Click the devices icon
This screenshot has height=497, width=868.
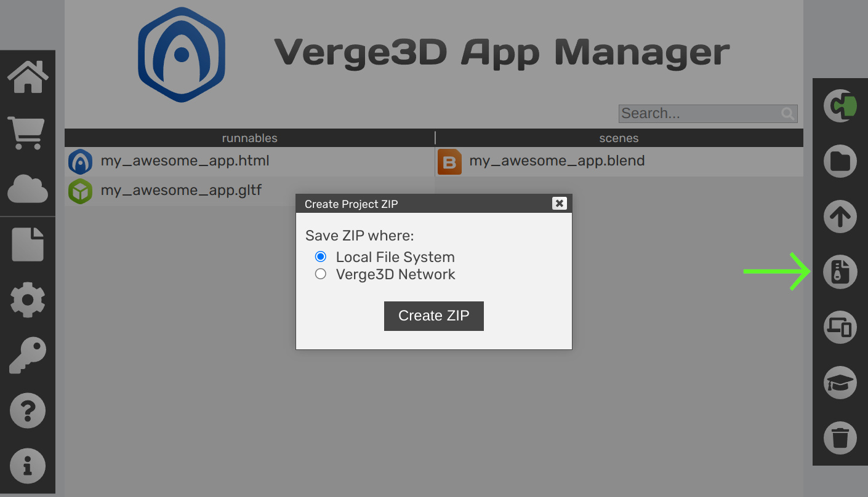[x=840, y=327]
